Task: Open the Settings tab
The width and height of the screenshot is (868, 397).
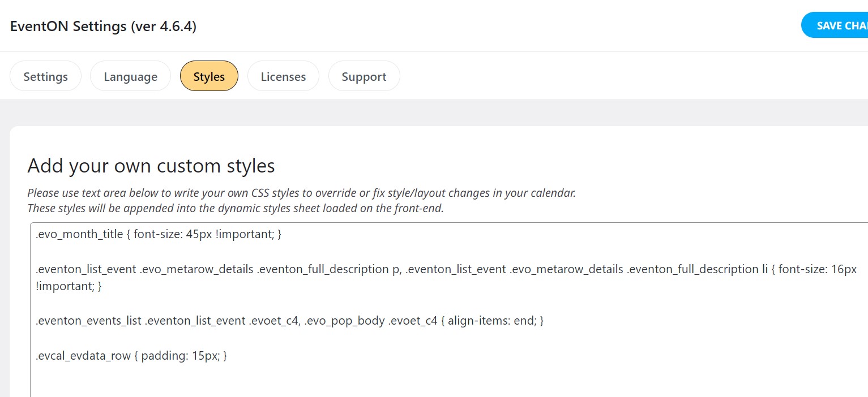Action: (x=45, y=76)
